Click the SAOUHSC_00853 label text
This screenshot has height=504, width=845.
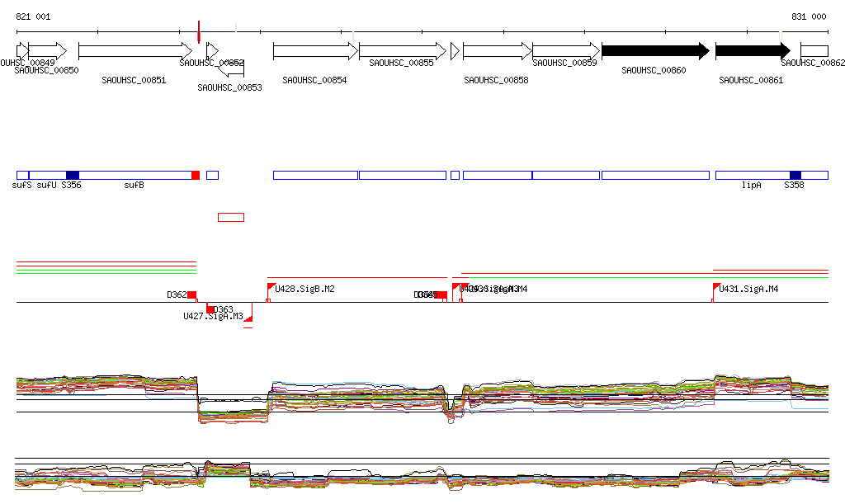point(230,87)
